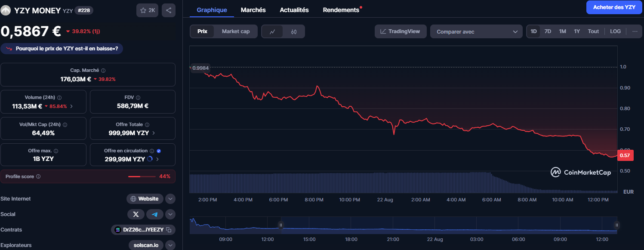Image resolution: width=644 pixels, height=250 pixels.
Task: Click info icon next to FDV
Action: pyautogui.click(x=139, y=97)
